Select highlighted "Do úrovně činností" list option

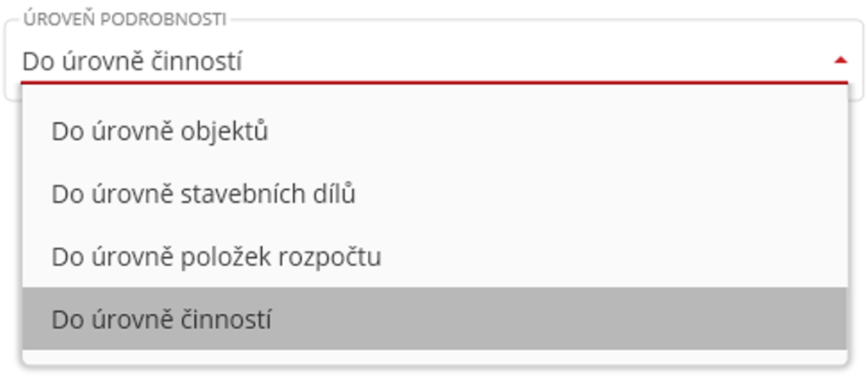pyautogui.click(x=161, y=320)
